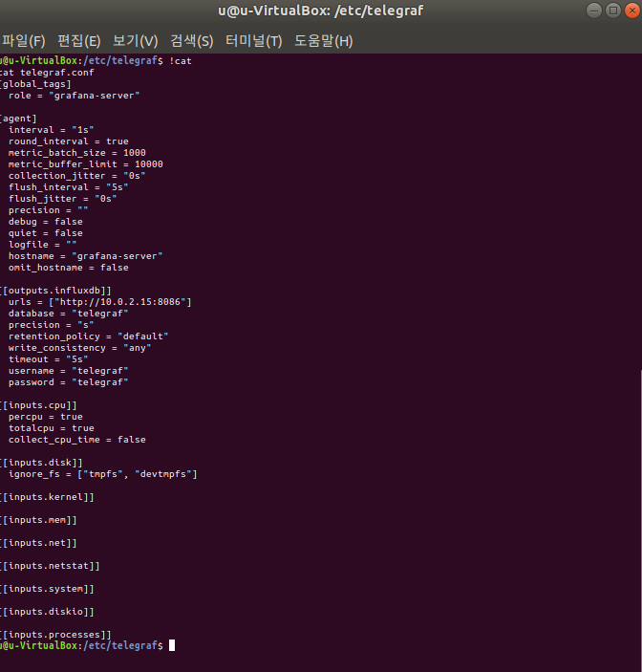Click the last prompt path '/etc/telegraf'
This screenshot has width=642, height=672.
pyautogui.click(x=120, y=645)
